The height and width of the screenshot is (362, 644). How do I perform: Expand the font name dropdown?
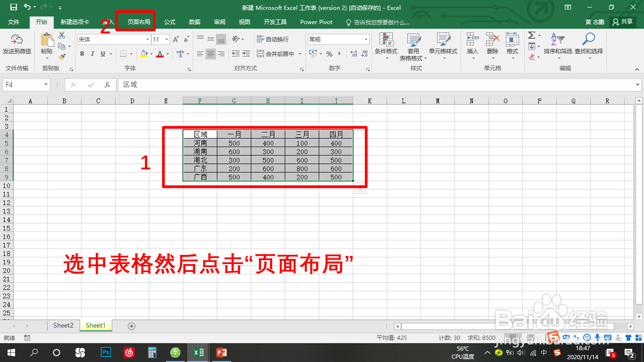[148, 39]
